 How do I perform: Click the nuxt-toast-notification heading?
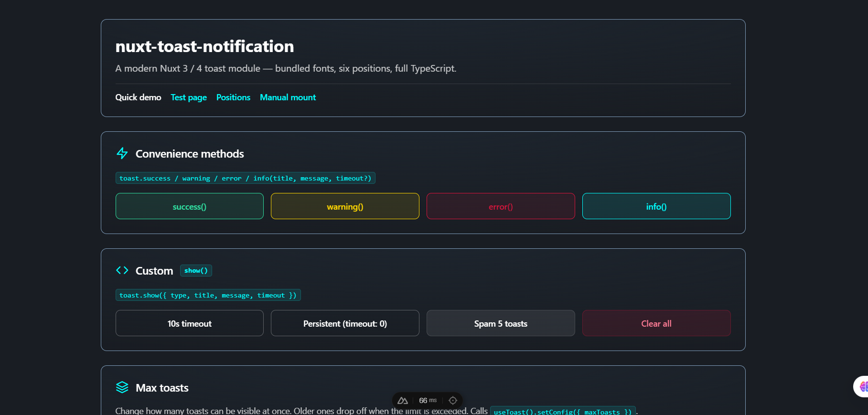(204, 46)
